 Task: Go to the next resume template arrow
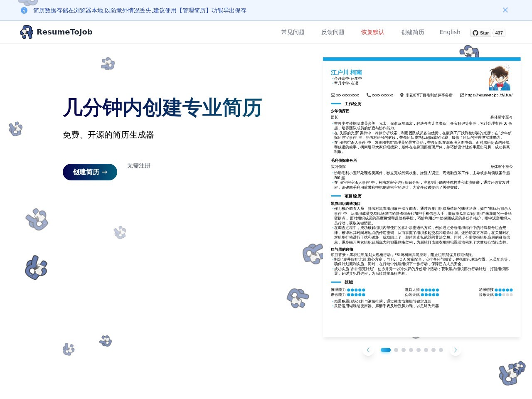[456, 350]
